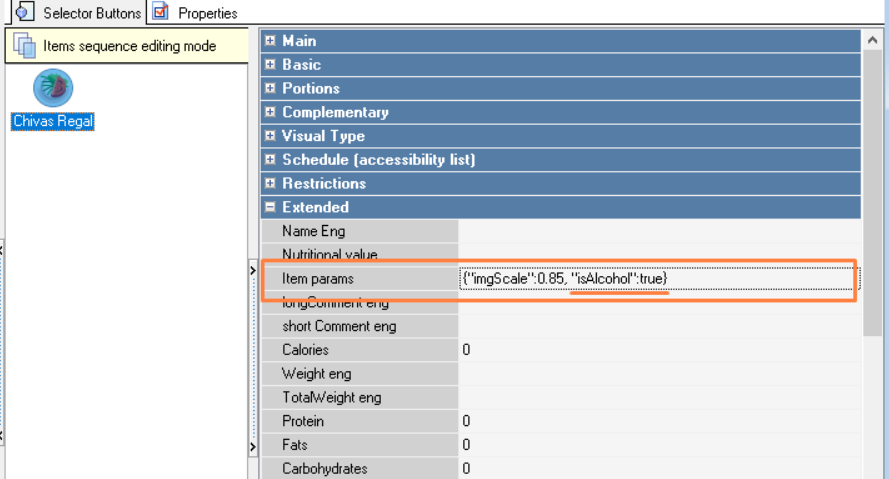Edit the Calories value field
The height and width of the screenshot is (479, 889).
click(x=655, y=350)
